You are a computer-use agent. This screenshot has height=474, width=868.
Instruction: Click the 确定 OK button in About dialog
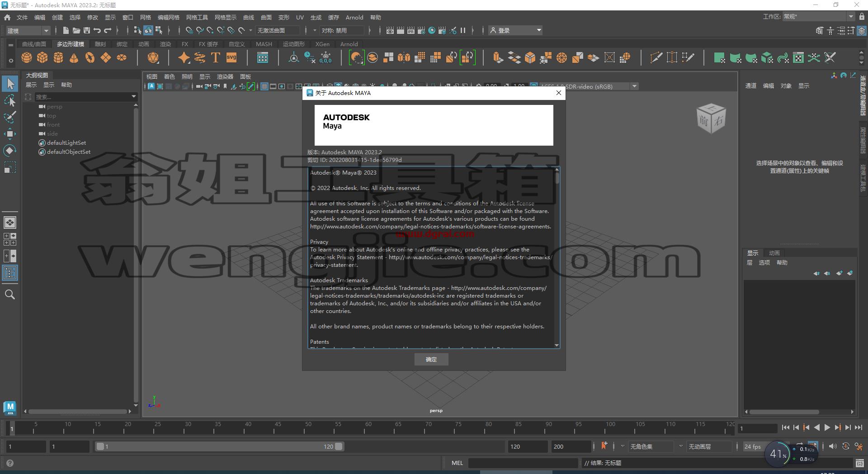coord(431,359)
